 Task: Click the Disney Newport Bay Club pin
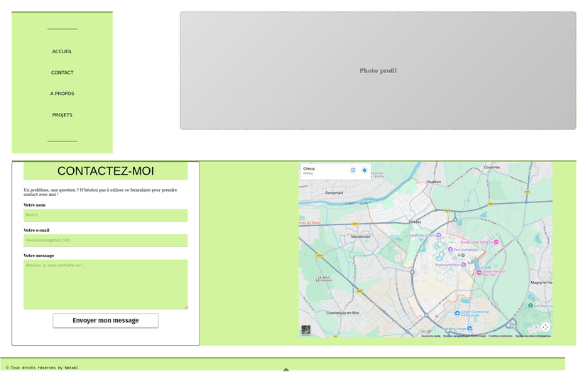(x=479, y=273)
